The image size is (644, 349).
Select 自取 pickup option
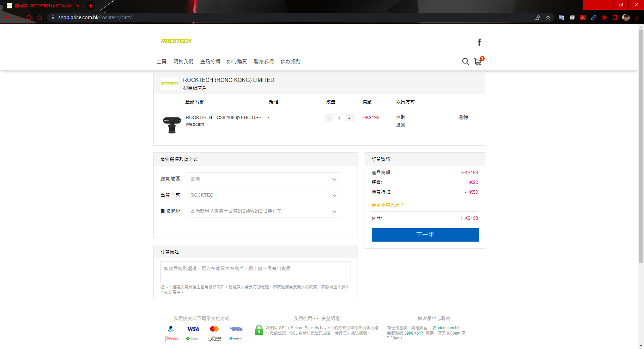tap(400, 117)
